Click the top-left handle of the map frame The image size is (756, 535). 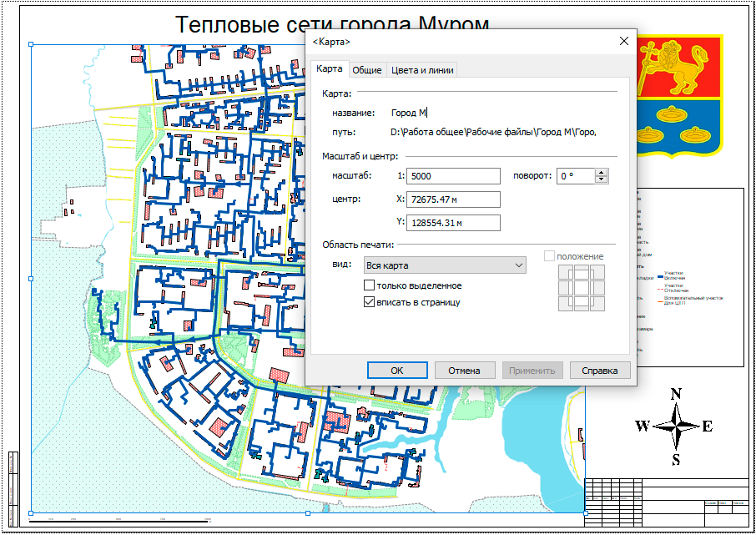[31, 44]
